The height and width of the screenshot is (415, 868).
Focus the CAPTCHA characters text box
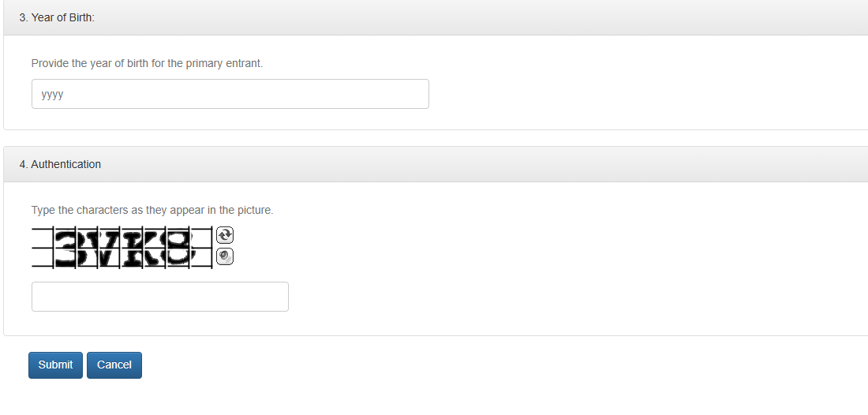click(159, 297)
